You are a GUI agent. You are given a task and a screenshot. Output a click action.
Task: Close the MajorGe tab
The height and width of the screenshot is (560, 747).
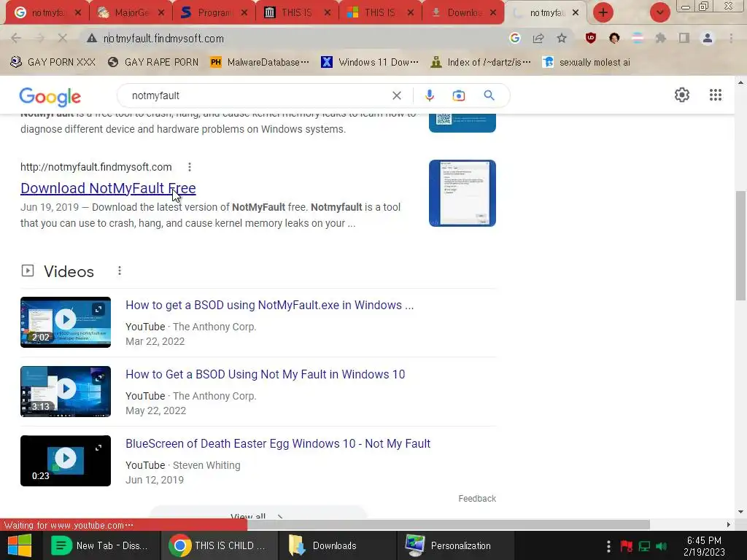pos(161,12)
